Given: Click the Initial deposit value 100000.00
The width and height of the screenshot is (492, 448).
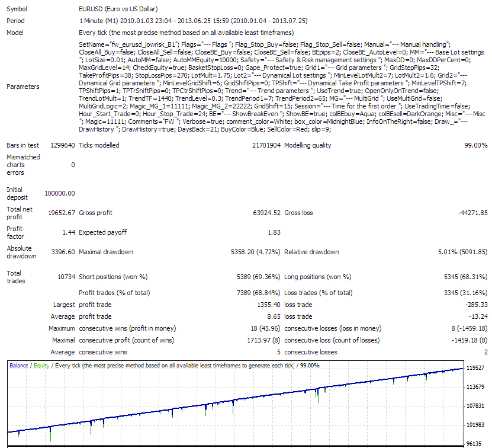Looking at the screenshot, I should [60, 194].
